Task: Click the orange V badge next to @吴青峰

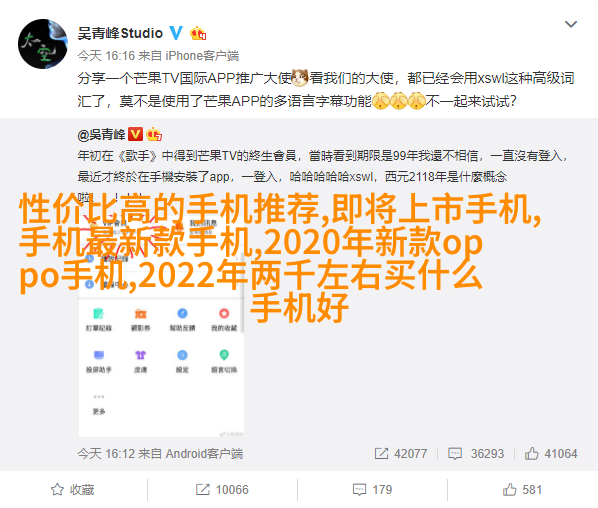Action: point(135,134)
